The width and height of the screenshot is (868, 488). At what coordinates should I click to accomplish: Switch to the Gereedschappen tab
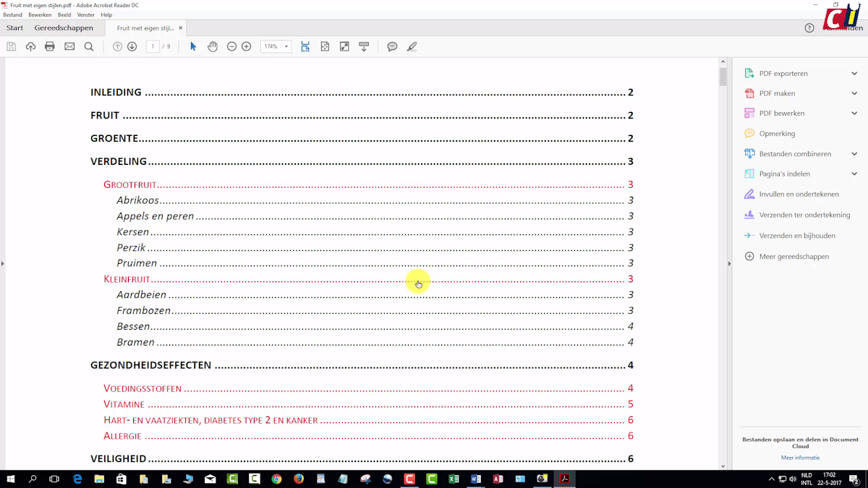tap(64, 28)
